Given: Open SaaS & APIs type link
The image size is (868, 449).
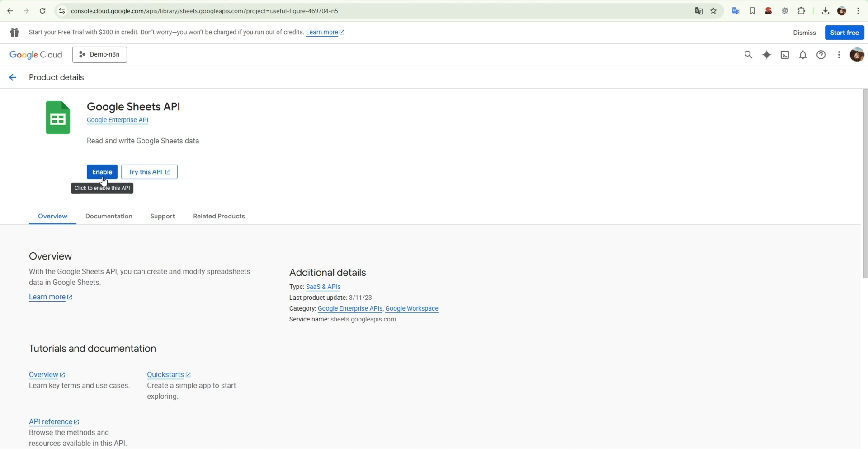Looking at the screenshot, I should click(x=323, y=287).
